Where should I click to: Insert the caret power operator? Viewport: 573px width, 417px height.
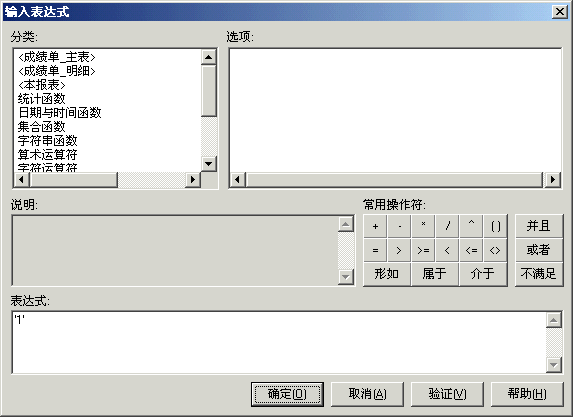[471, 227]
